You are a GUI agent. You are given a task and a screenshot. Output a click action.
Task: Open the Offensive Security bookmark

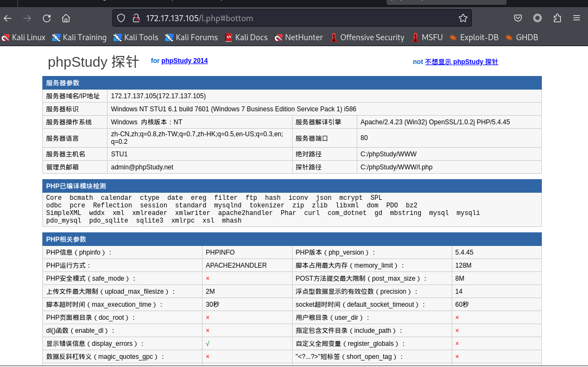tap(368, 37)
